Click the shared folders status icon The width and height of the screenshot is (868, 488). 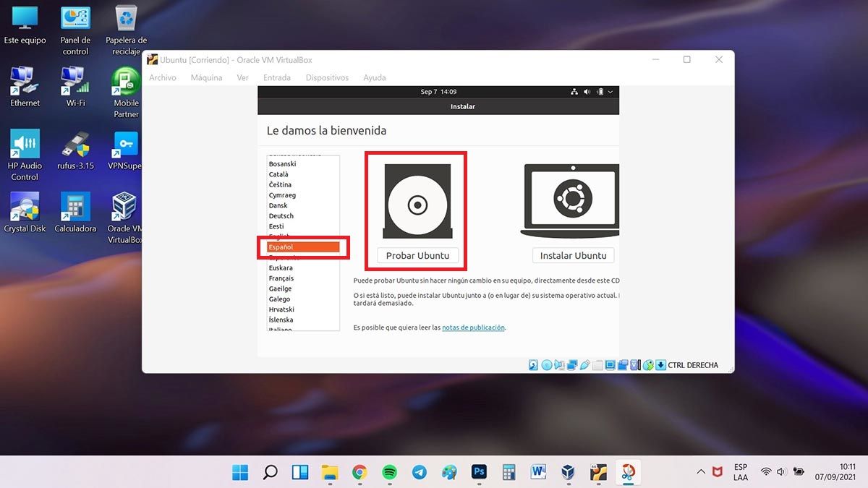[x=597, y=365]
